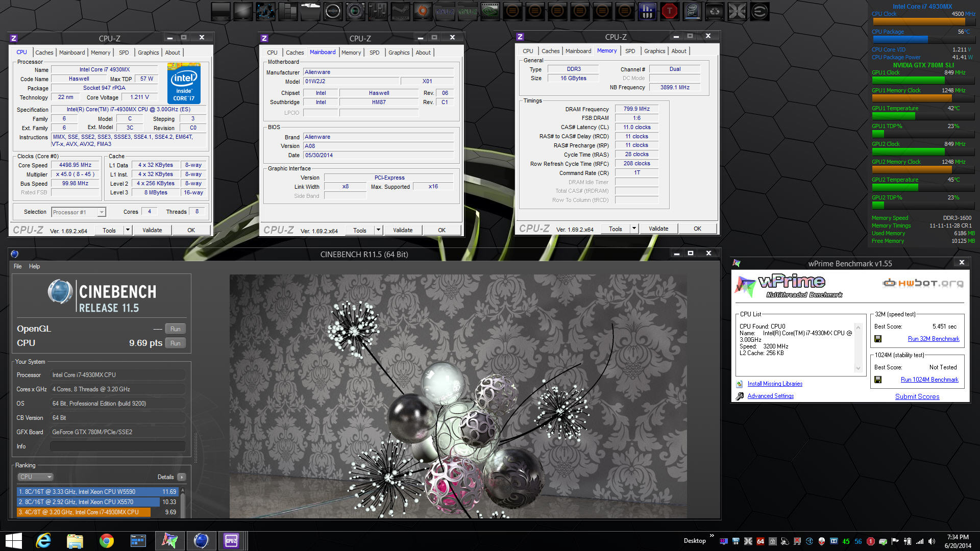Screen dimensions: 980x551
Task: Open Google Chrome from the taskbar
Action: [107, 541]
